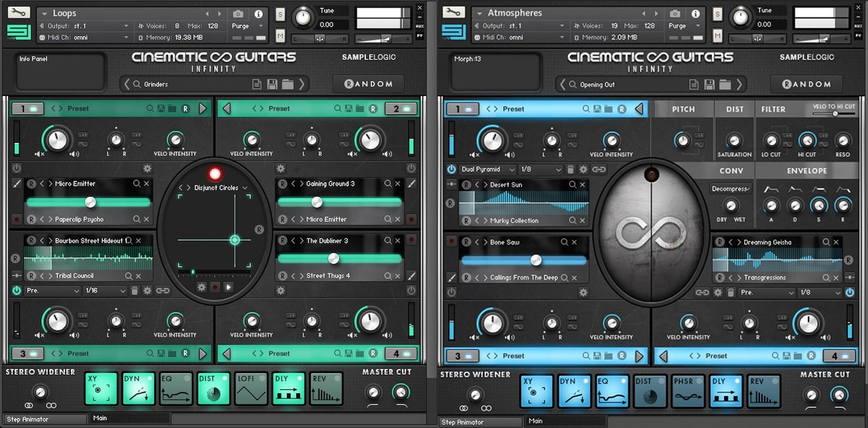Adjust Micro Emitter / Paperclip Psycho morph slider

(x=88, y=202)
